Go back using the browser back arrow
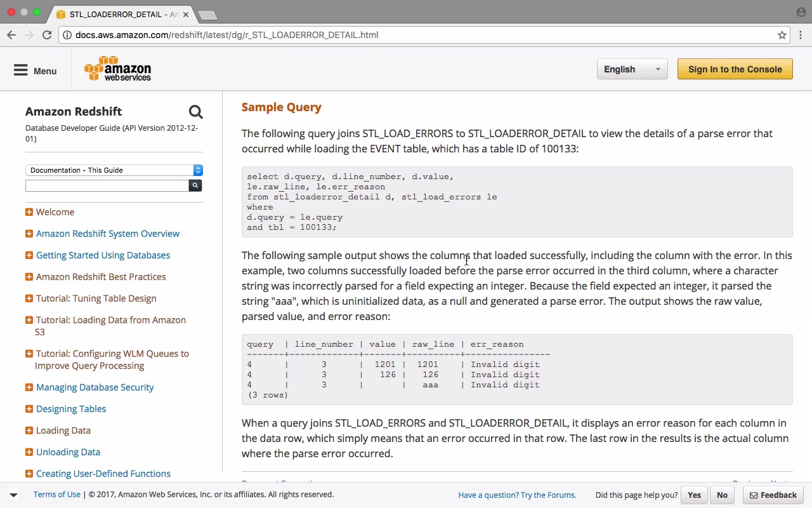This screenshot has height=508, width=812. (x=11, y=35)
